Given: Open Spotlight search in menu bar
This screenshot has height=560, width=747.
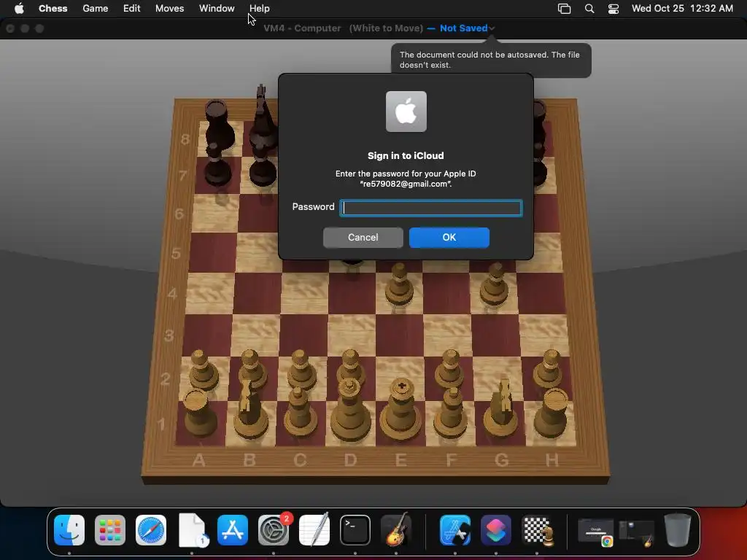Looking at the screenshot, I should pos(589,8).
